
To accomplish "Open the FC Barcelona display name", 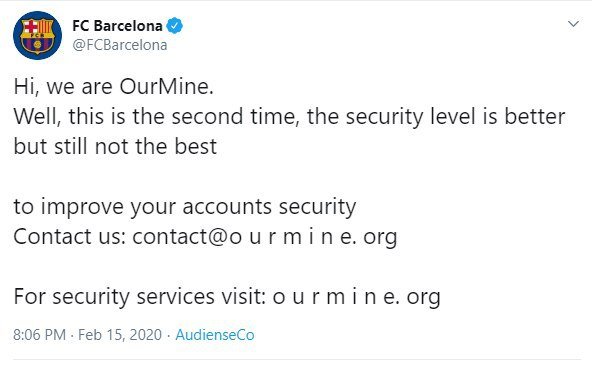I will pyautogui.click(x=117, y=26).
